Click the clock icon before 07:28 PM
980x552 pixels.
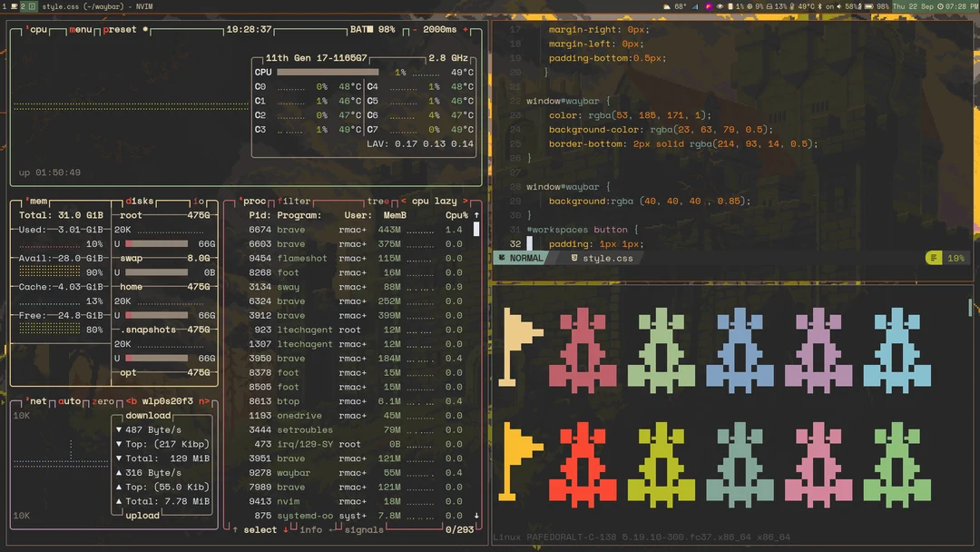(x=939, y=5)
